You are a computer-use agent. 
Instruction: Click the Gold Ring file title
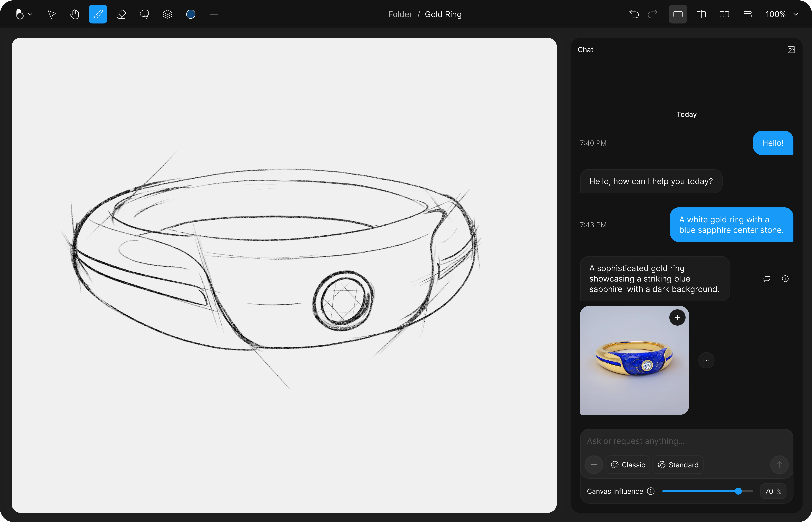click(x=443, y=14)
